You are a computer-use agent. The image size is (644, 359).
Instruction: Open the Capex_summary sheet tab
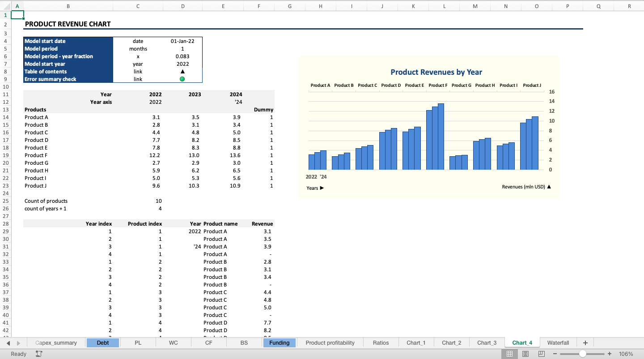56,343
